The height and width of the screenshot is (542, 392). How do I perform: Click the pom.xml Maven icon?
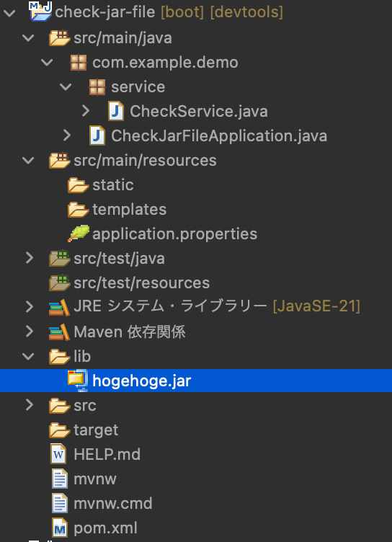pyautogui.click(x=60, y=528)
